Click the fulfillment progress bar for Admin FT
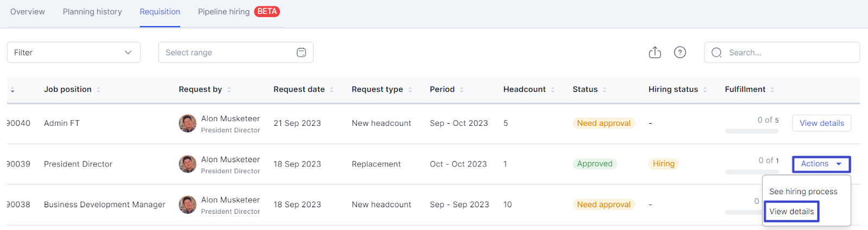Screen dimensions: 868x230 (751, 131)
